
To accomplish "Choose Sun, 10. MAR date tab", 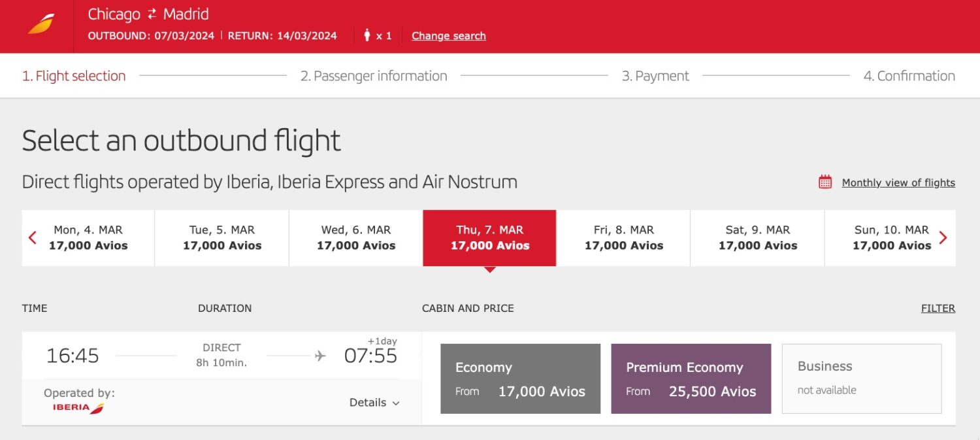I will [891, 238].
